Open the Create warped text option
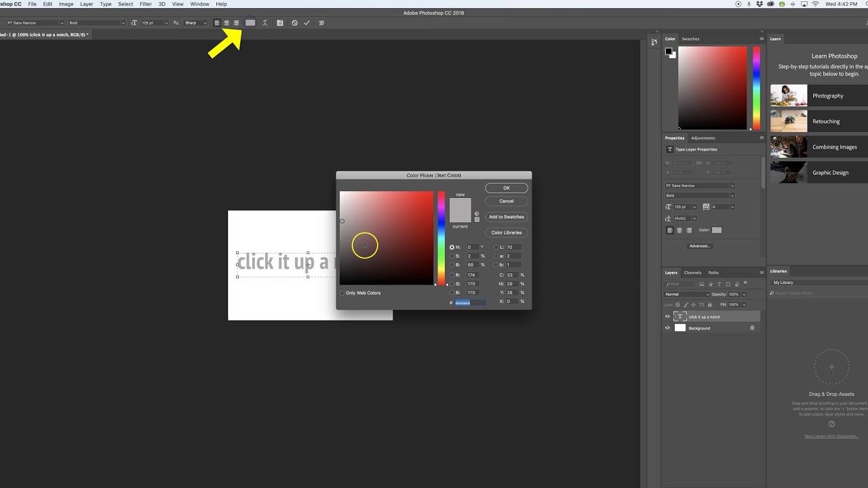868x488 pixels. click(x=265, y=23)
